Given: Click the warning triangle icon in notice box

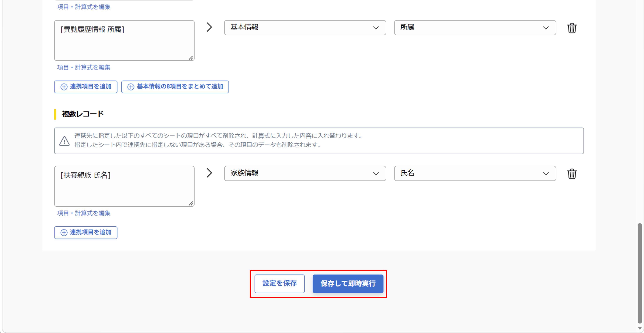Looking at the screenshot, I should (64, 141).
